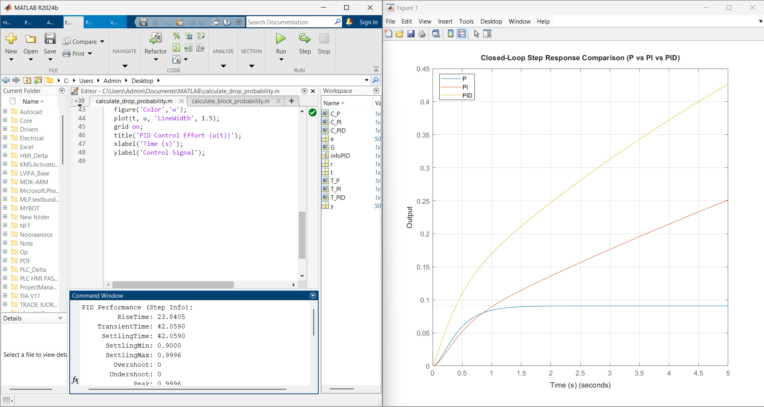
Task: Click the Sign In button
Action: point(368,22)
